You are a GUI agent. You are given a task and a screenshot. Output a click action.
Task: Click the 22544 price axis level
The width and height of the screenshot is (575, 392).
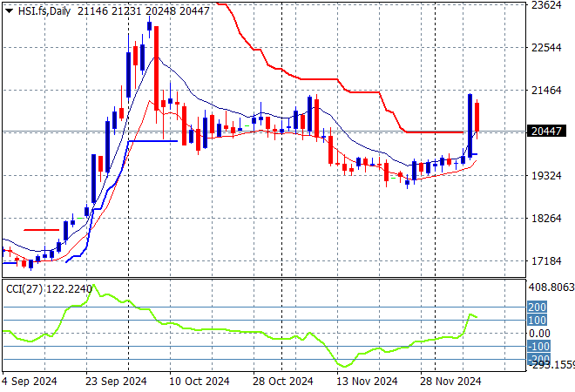tap(548, 47)
